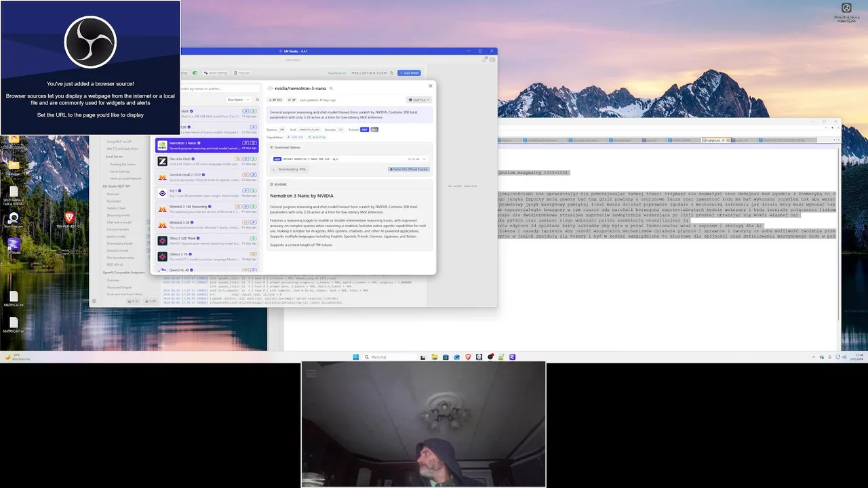Select the MLX format tag
Viewport: 868px width, 488px height.
coord(374,129)
